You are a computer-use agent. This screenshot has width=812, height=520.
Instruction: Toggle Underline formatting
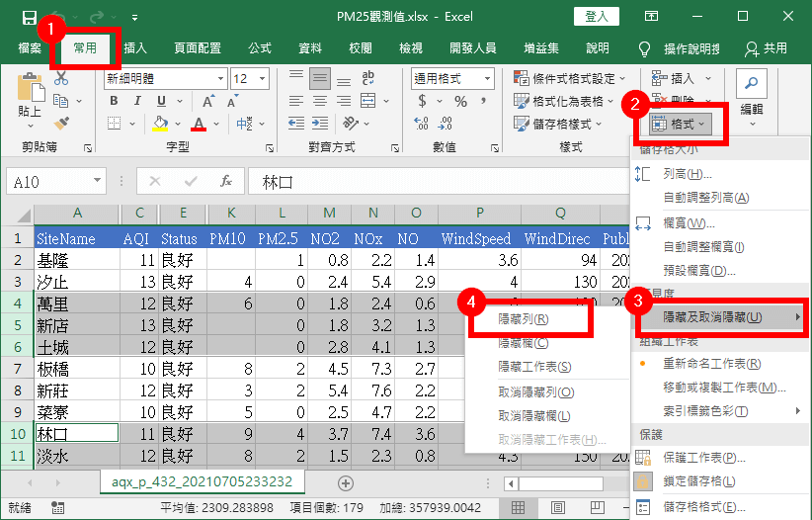coord(162,101)
